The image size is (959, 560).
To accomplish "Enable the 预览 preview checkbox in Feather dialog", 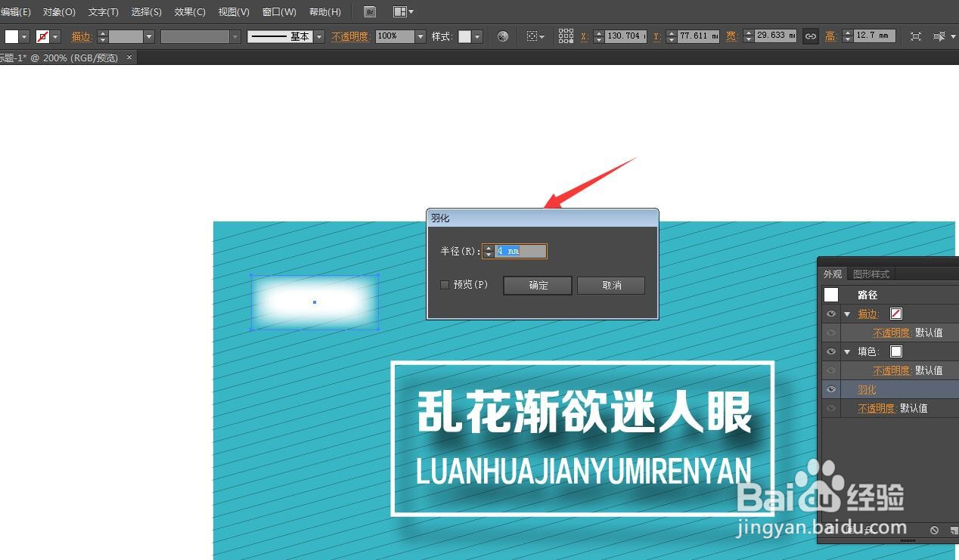I will click(444, 284).
